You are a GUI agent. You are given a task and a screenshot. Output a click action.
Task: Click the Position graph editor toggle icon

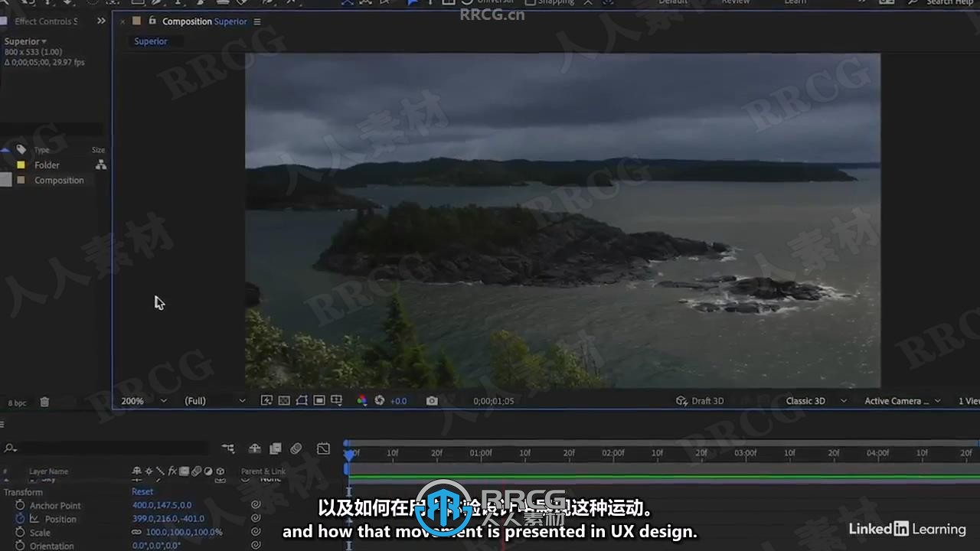point(34,519)
